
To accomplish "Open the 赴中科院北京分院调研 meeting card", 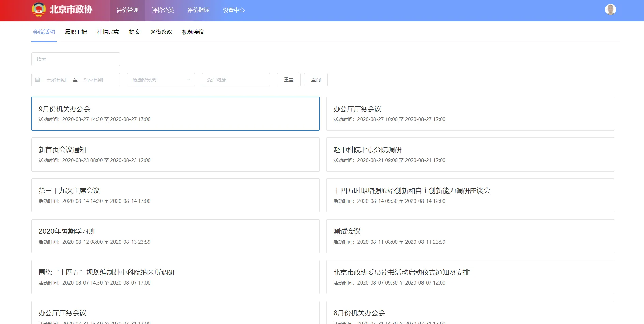I will [x=470, y=155].
